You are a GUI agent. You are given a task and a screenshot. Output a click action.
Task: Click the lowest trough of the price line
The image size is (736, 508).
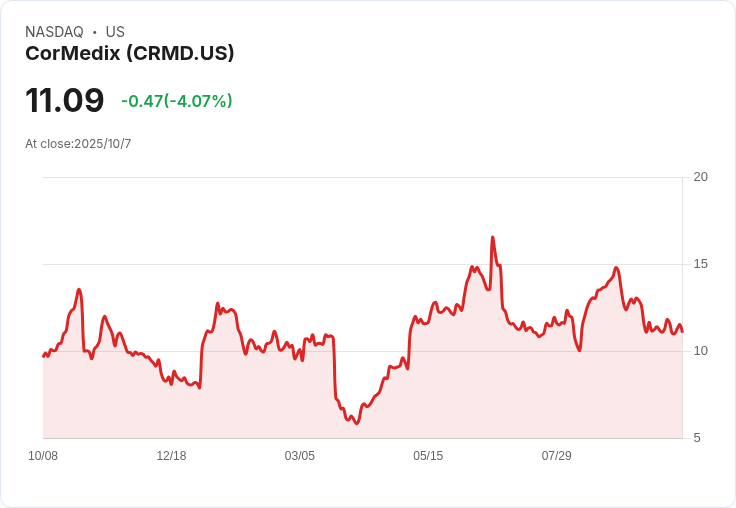[356, 424]
